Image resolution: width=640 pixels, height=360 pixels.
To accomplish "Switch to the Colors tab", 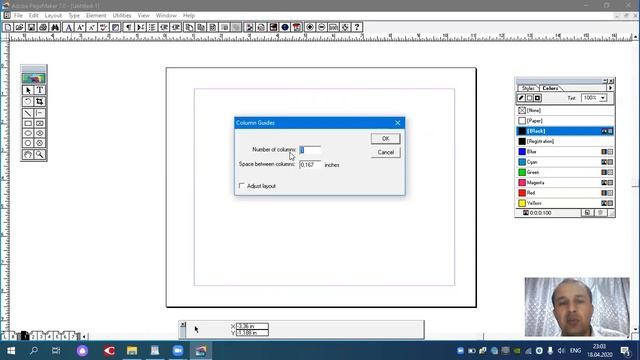I will pos(550,88).
